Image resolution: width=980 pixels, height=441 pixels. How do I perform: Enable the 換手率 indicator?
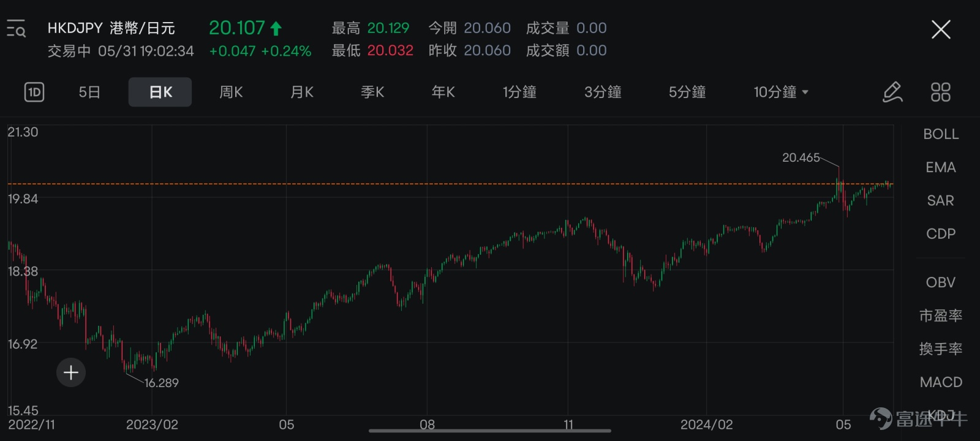[941, 349]
